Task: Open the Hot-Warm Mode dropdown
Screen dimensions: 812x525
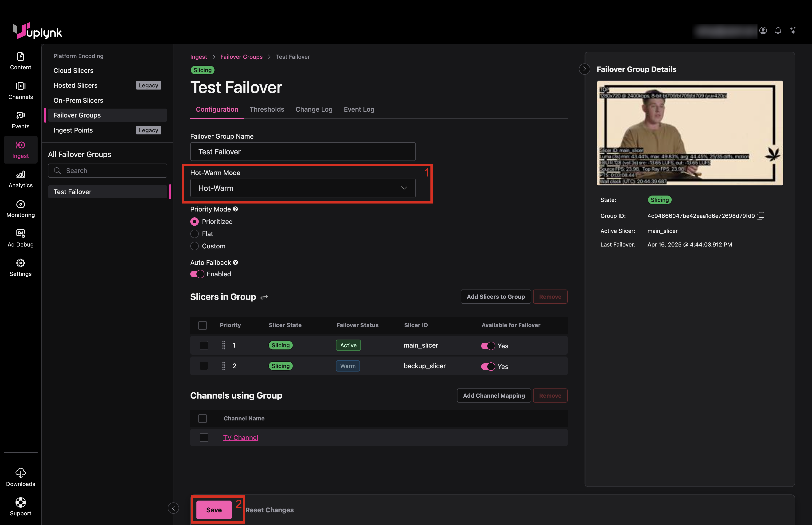Action: point(303,188)
